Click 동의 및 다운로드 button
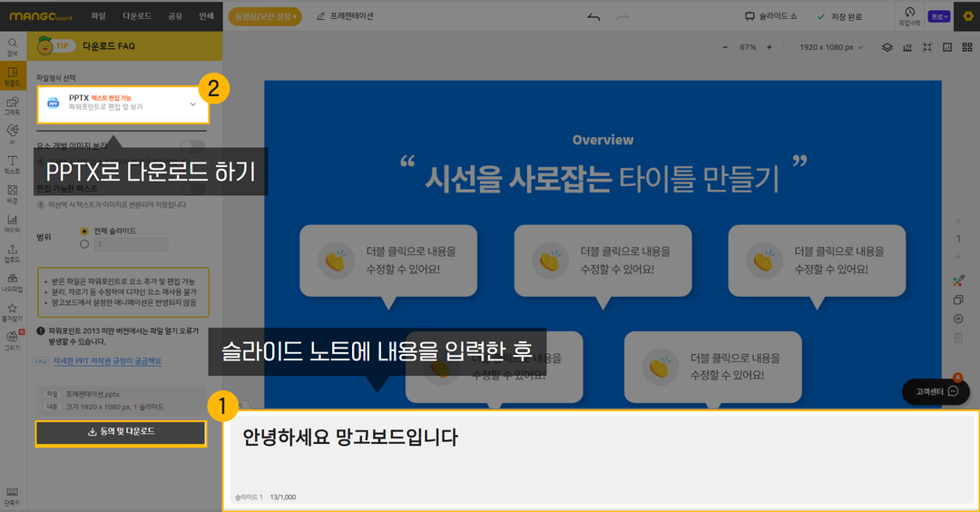 121,433
